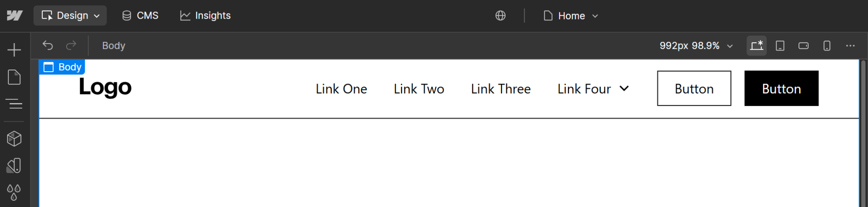868x207 pixels.
Task: Click the black Button in navbar
Action: point(781,88)
